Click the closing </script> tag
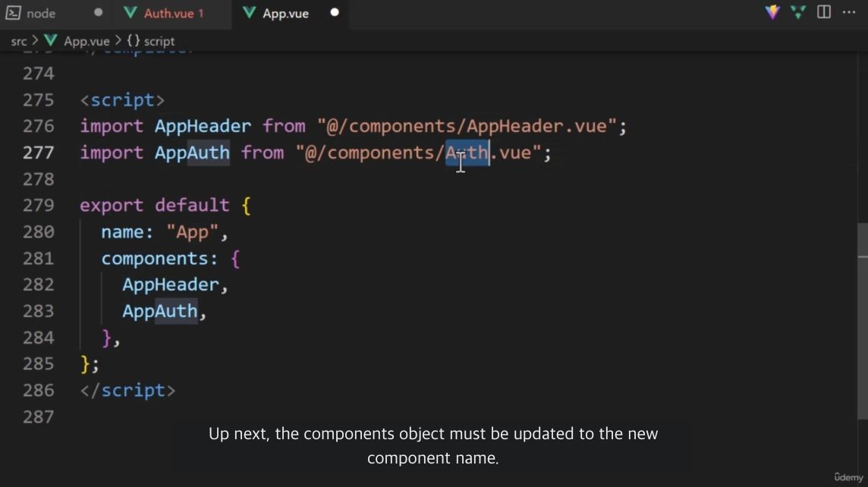 coord(128,391)
